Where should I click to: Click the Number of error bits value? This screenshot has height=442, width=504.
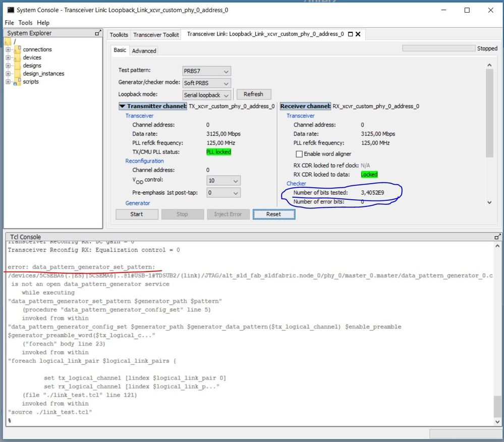coord(362,202)
